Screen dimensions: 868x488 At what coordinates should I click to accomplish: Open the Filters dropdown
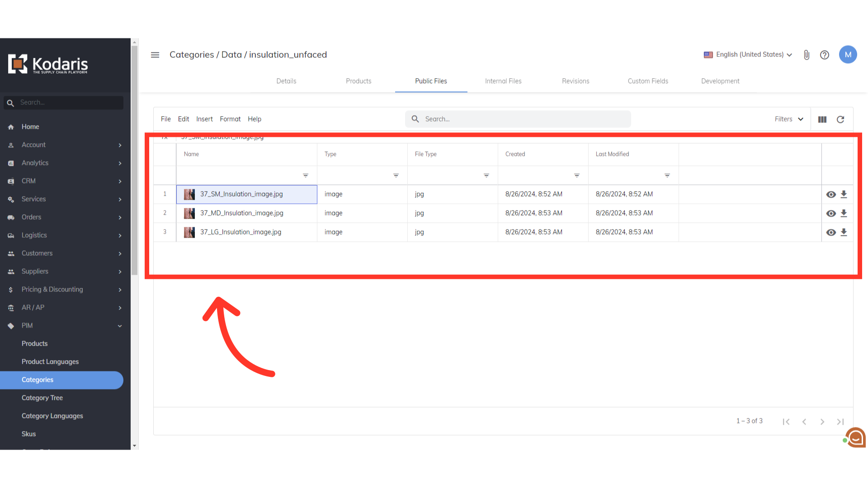pyautogui.click(x=789, y=119)
